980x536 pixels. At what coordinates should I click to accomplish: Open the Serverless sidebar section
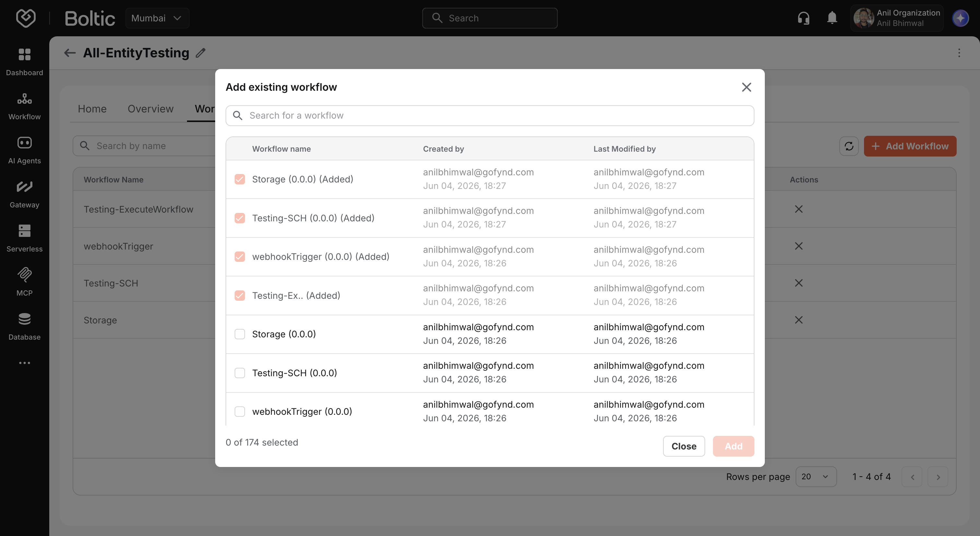tap(24, 238)
